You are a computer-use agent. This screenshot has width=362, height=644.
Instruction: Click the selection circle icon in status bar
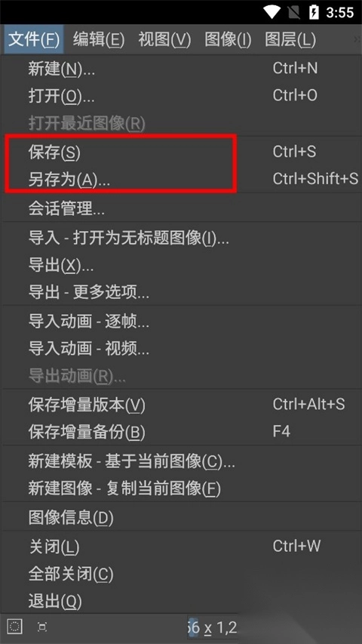(x=15, y=627)
